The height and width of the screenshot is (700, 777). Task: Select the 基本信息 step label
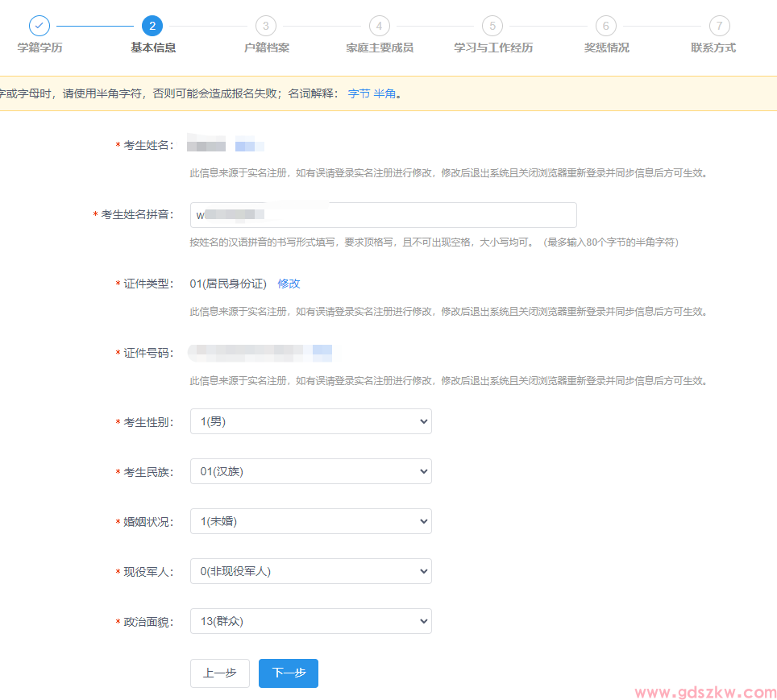point(153,48)
